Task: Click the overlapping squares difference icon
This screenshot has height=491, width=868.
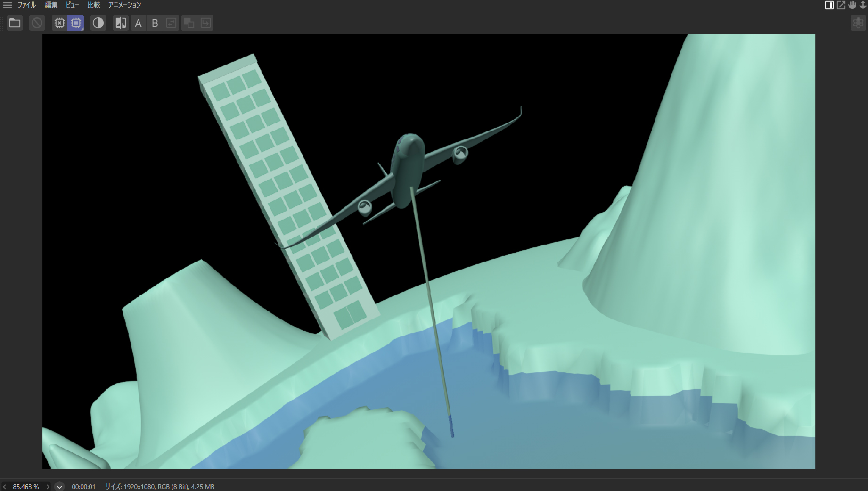Action: 189,23
